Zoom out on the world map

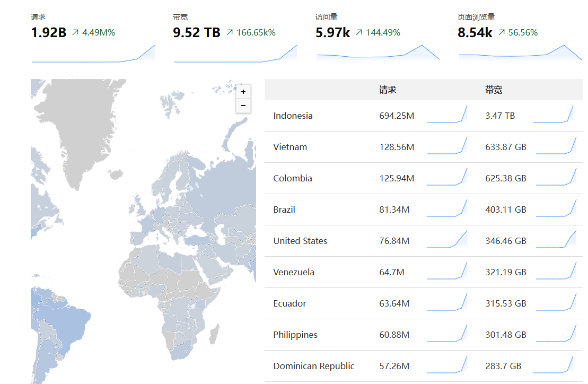click(243, 106)
